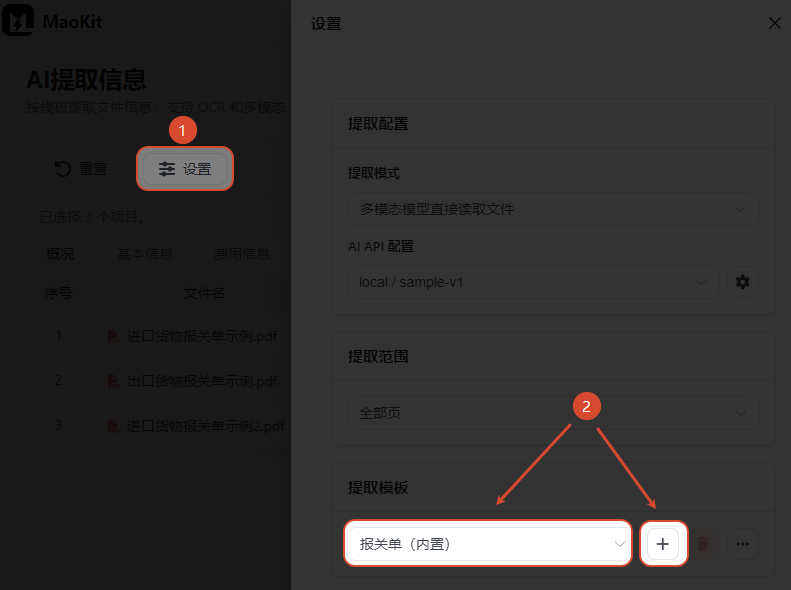Switch to the 费用信息 tab
Viewport: 791px width, 590px height.
click(x=242, y=254)
